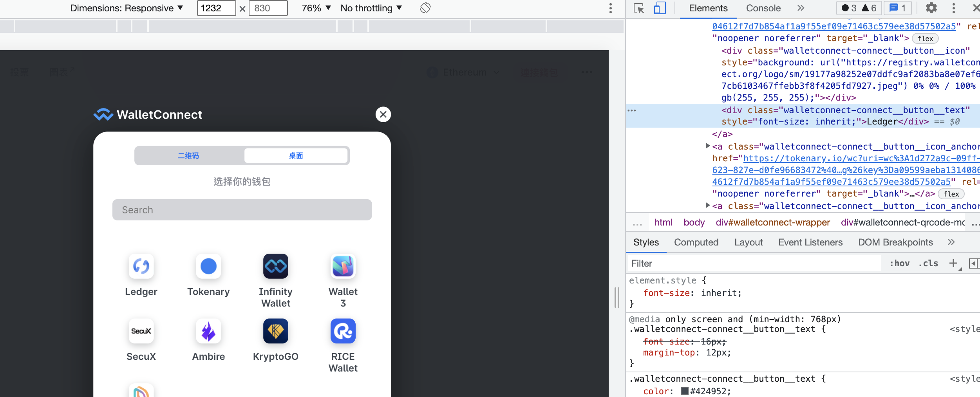Viewport: 980px width, 397px height.
Task: Open the Event Listeners tab
Action: pos(810,242)
